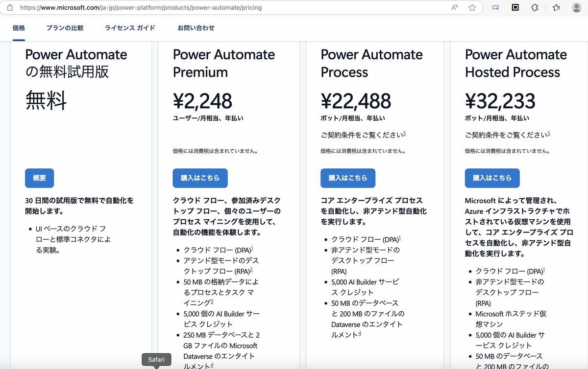
Task: Switch to the 価格 tab
Action: tap(18, 28)
